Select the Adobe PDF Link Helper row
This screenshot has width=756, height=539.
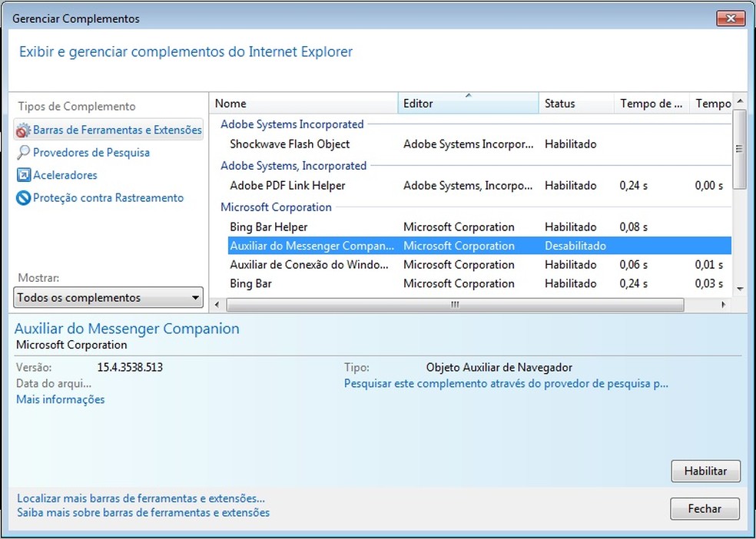pos(479,186)
